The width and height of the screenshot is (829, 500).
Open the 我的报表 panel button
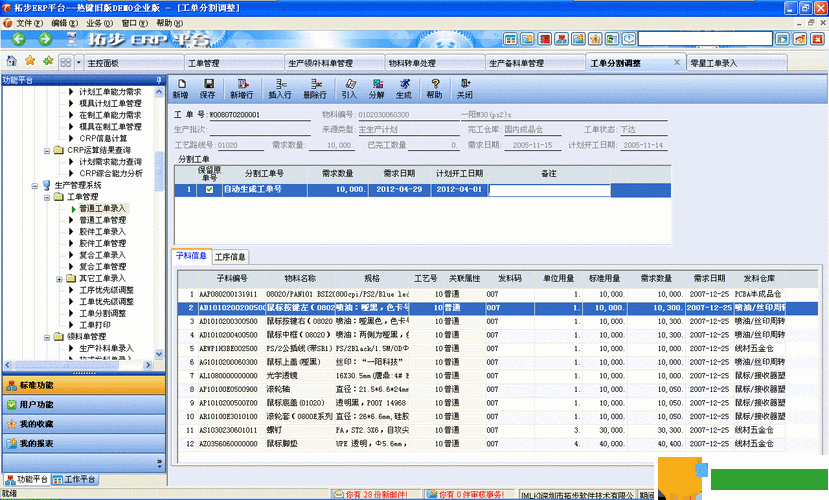(x=84, y=443)
